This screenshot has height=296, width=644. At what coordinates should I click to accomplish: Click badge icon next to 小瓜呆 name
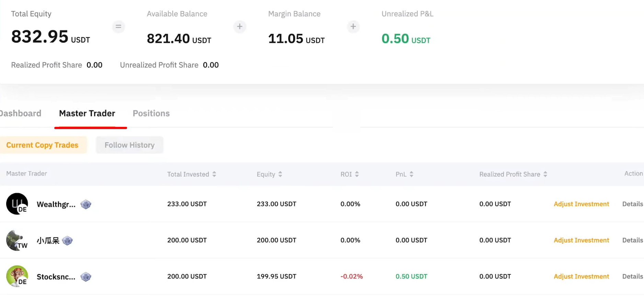point(67,241)
